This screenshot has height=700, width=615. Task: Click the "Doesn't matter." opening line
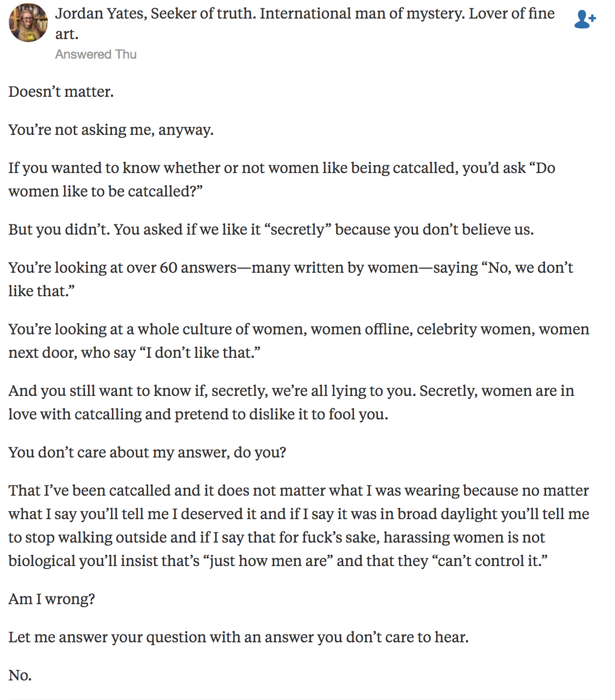[61, 92]
